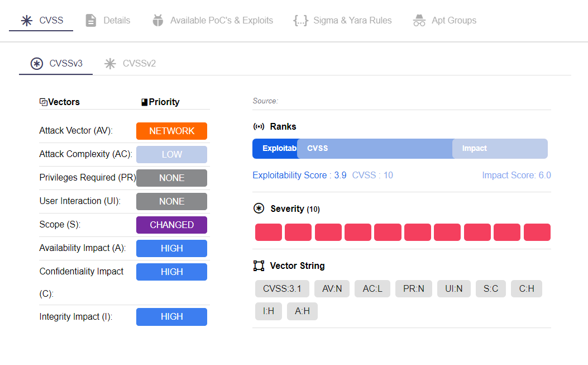Click the LOW attack complexity badge
This screenshot has height=365, width=588.
pos(172,154)
